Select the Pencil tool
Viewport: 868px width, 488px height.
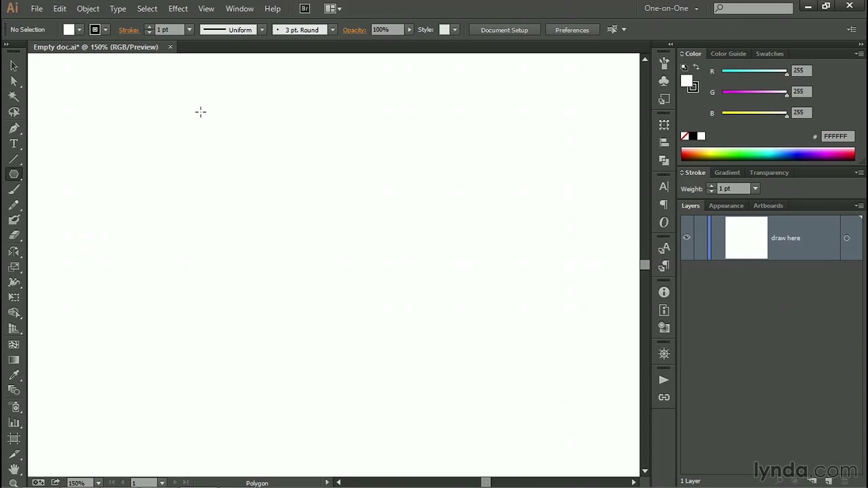pos(14,205)
